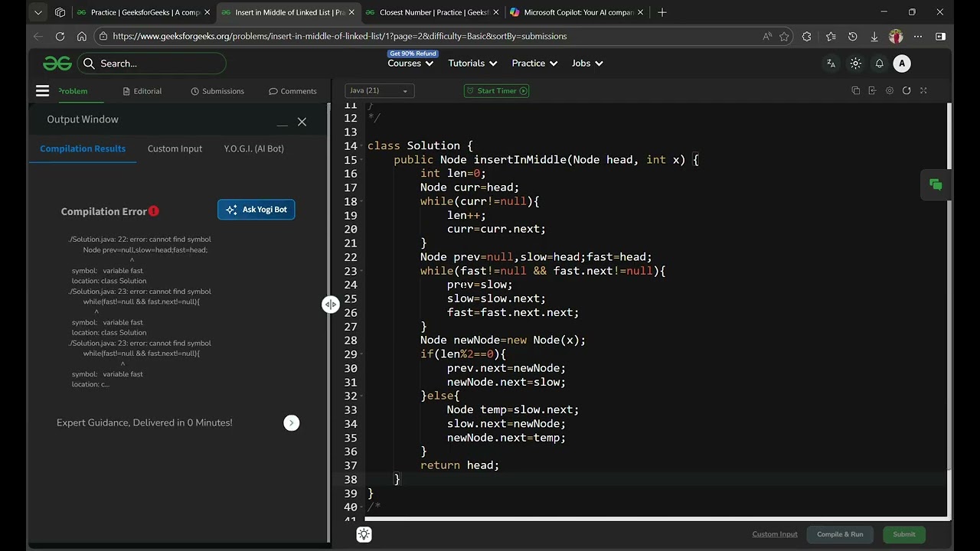980x551 pixels.
Task: Click the lightbulb hint icon
Action: pos(364,534)
